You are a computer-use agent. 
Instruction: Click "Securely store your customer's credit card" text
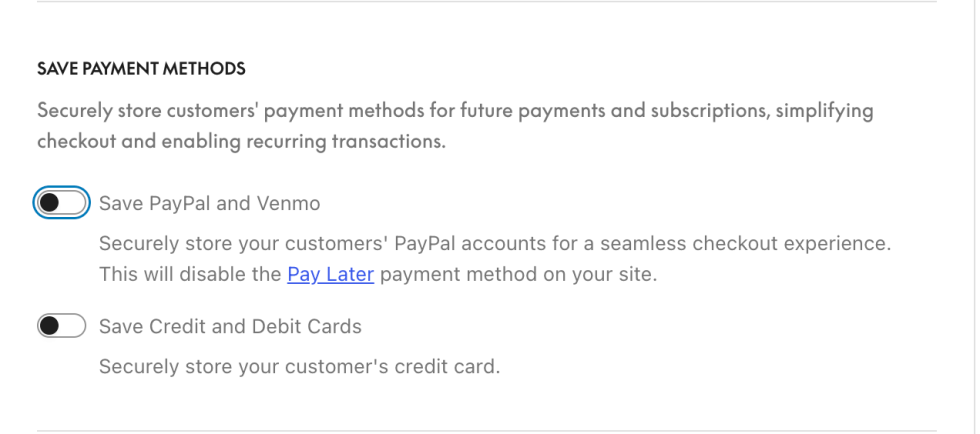pos(298,366)
